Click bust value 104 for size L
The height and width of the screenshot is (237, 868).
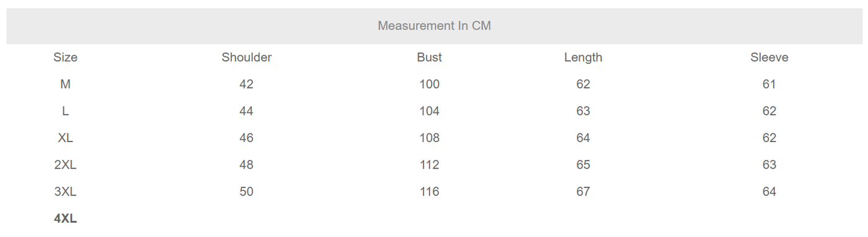pyautogui.click(x=429, y=111)
